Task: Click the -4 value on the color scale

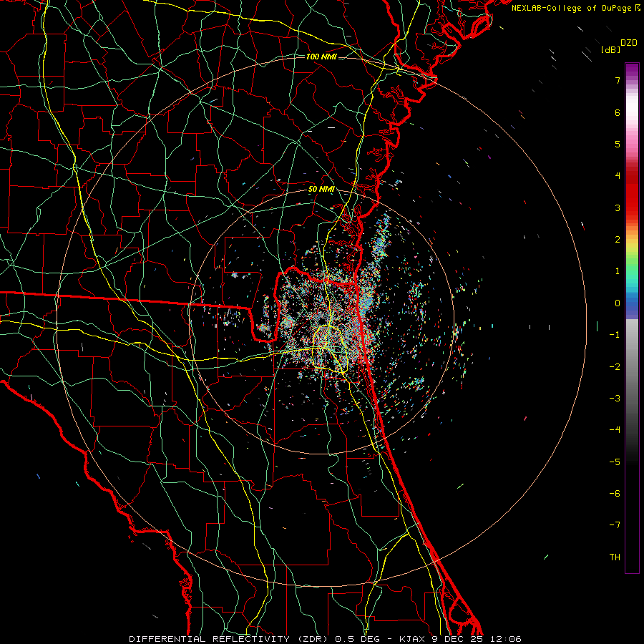Action: point(615,430)
